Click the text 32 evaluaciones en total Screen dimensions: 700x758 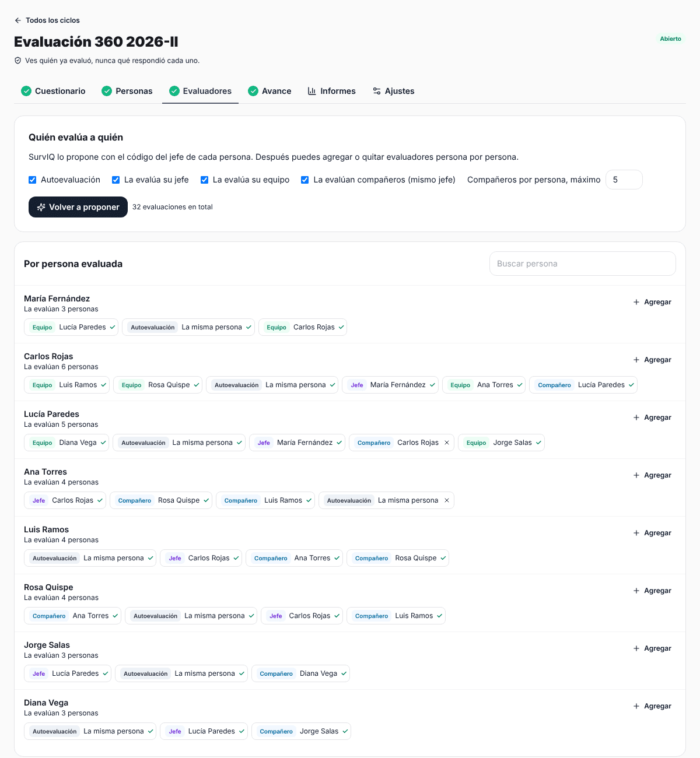(173, 207)
